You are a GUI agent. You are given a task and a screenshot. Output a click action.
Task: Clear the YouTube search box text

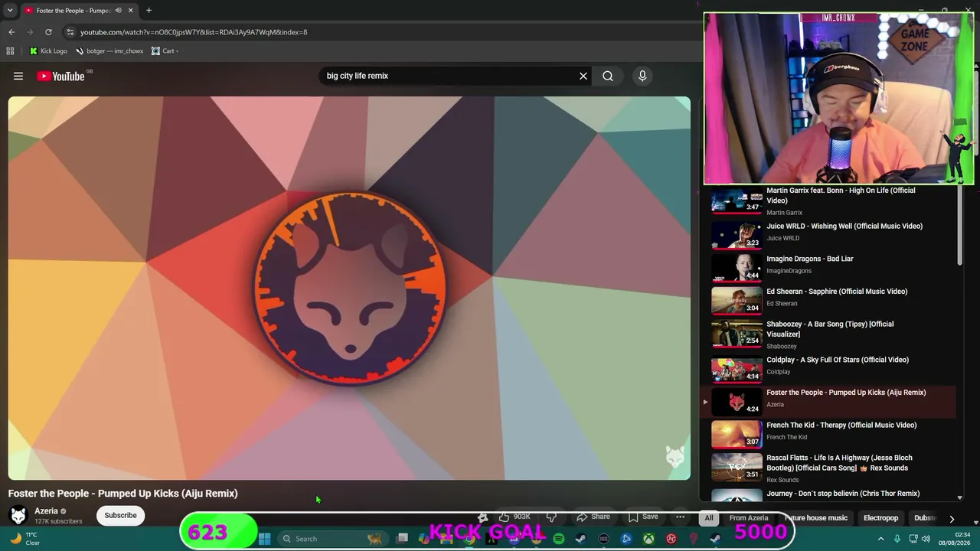coord(583,76)
